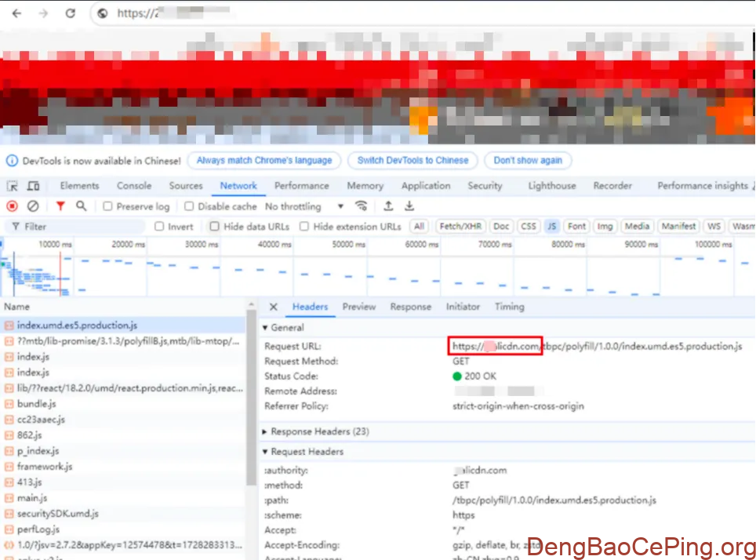This screenshot has height=560, width=756.
Task: Open the network search magnifier icon
Action: [81, 206]
